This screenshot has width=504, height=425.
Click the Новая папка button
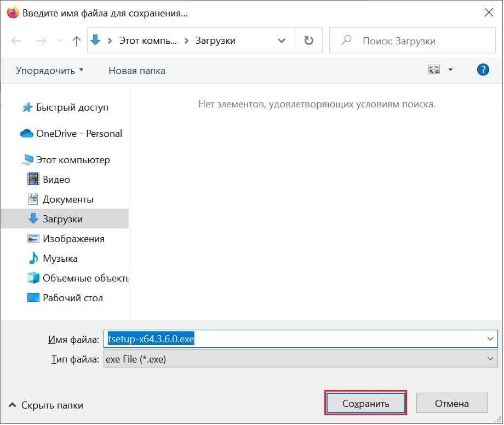coord(136,70)
